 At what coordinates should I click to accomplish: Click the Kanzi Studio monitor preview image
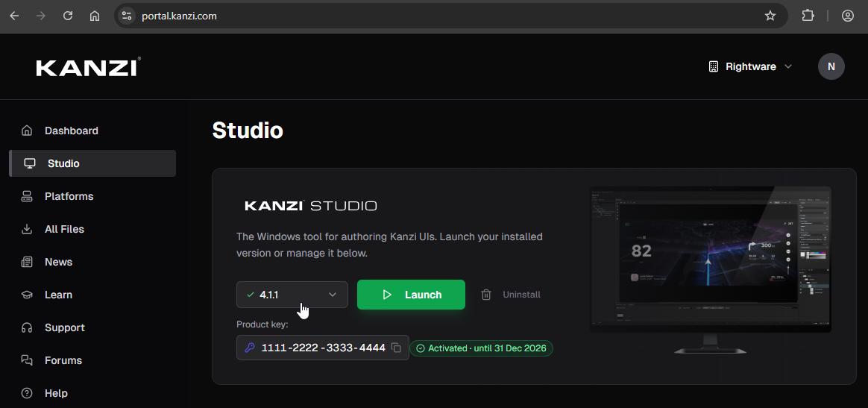click(x=711, y=269)
